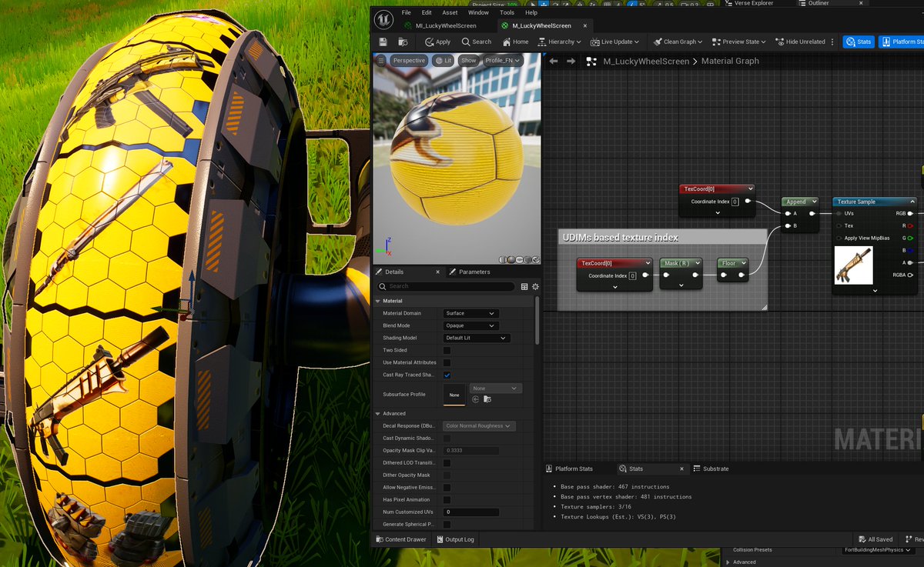Toggle Hide Unrelated nodes
The height and width of the screenshot is (567, 924).
[800, 42]
